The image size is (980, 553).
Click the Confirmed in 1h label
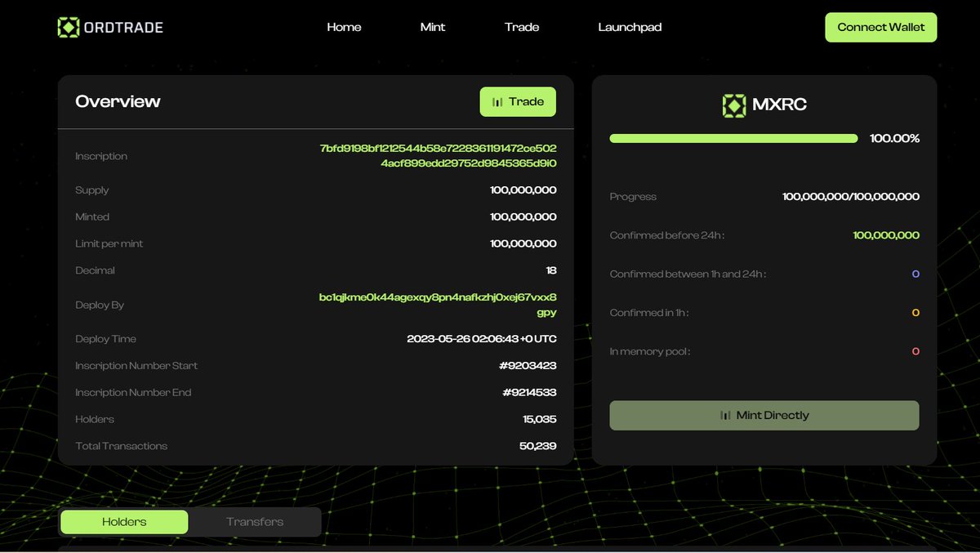[649, 313]
